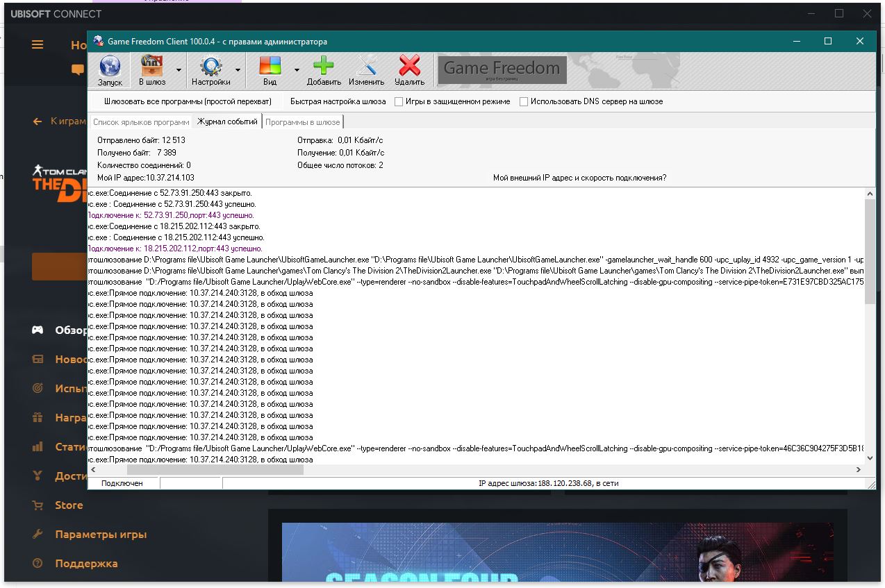Screen dimensions: 885x588
Task: Switch to Программы в шлюзе tab
Action: 302,122
